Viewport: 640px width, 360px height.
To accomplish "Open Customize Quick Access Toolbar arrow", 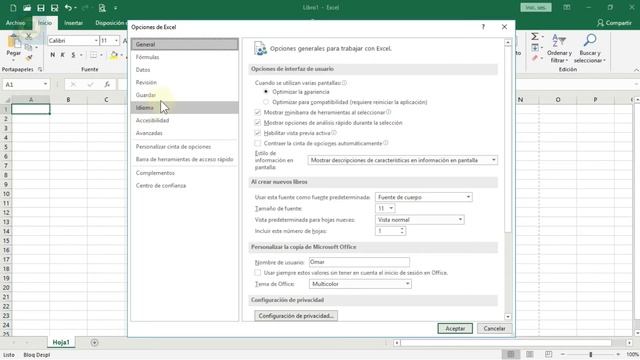I will click(116, 8).
